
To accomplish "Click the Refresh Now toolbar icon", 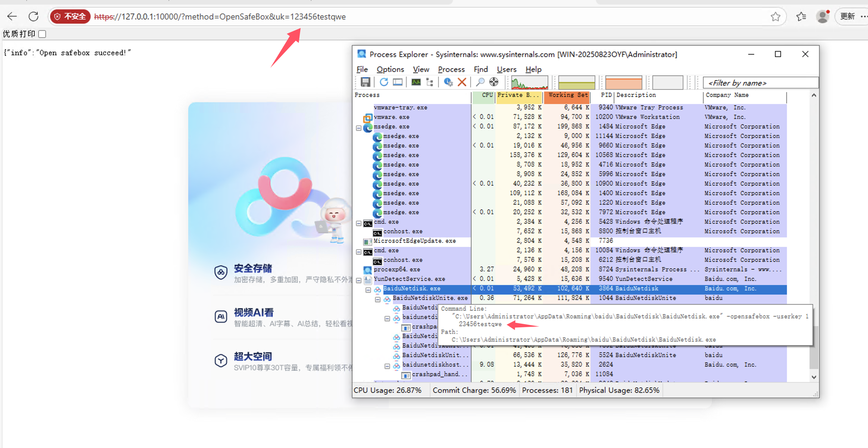I will coord(384,82).
